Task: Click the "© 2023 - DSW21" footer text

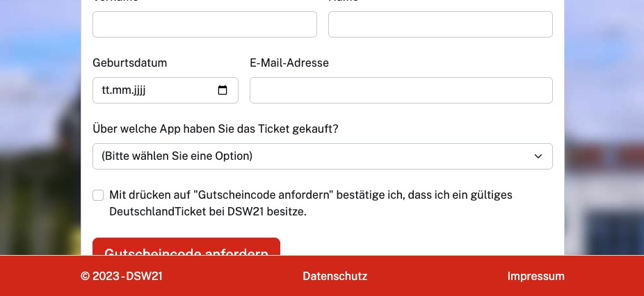Action: 122,276
